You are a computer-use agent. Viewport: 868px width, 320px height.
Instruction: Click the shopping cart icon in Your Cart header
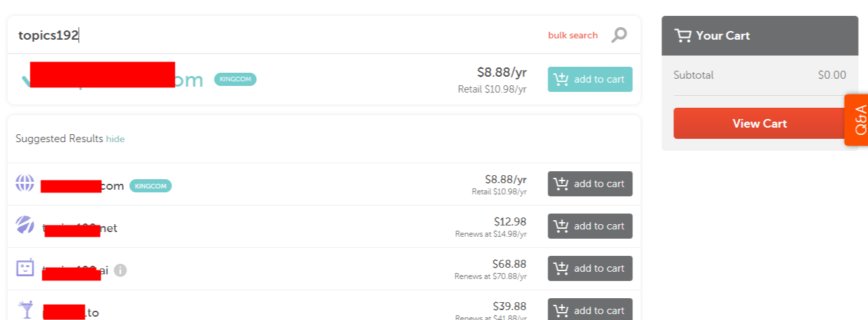coord(683,36)
